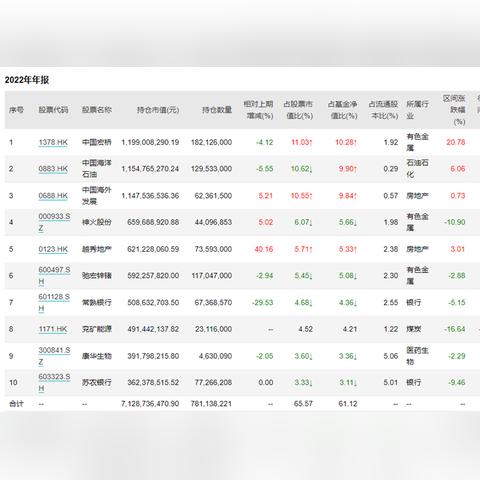Open stock code link 603323.SH
Screen dimensions: 480x480
pos(54,382)
